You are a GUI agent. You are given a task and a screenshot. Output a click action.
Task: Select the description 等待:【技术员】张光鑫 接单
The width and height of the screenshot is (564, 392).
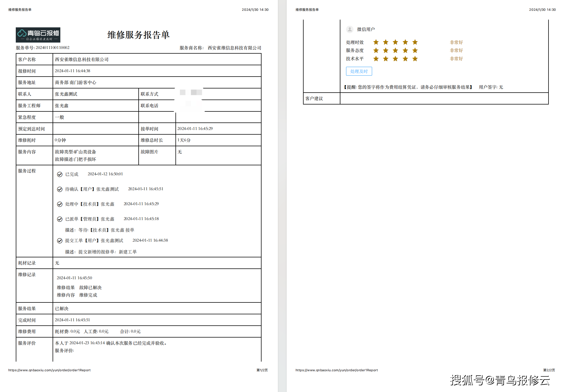[106, 230]
